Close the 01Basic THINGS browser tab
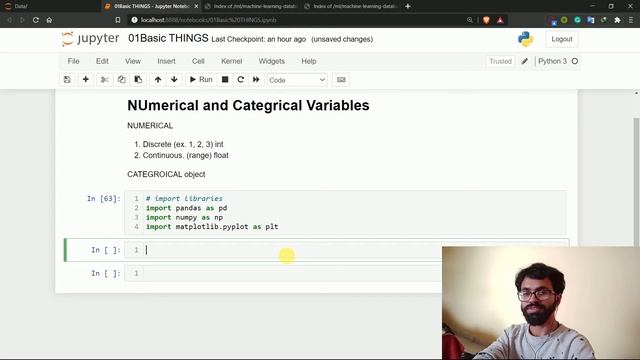 [196, 6]
